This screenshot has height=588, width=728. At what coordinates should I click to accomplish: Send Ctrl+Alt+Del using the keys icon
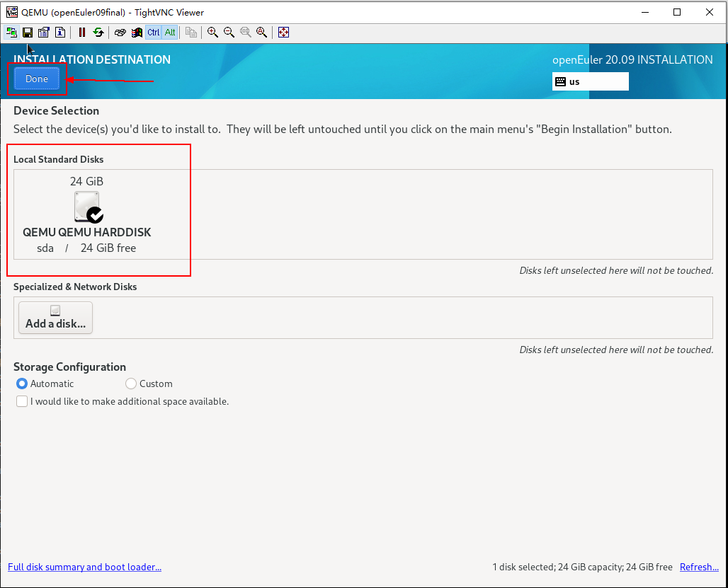pyautogui.click(x=120, y=33)
